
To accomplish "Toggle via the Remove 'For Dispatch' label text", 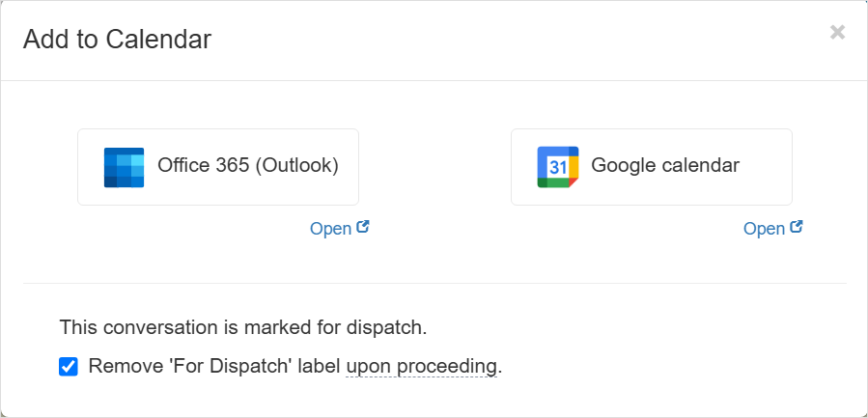I will pos(295,366).
